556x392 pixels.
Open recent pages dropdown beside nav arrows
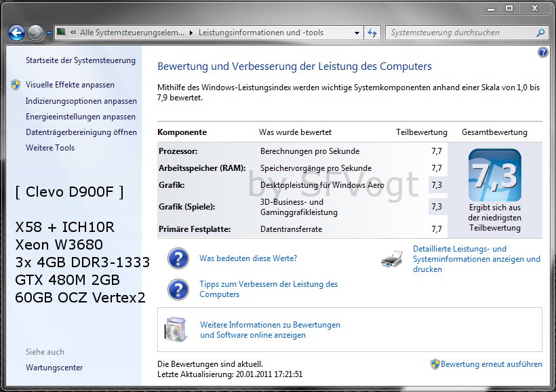(49, 33)
